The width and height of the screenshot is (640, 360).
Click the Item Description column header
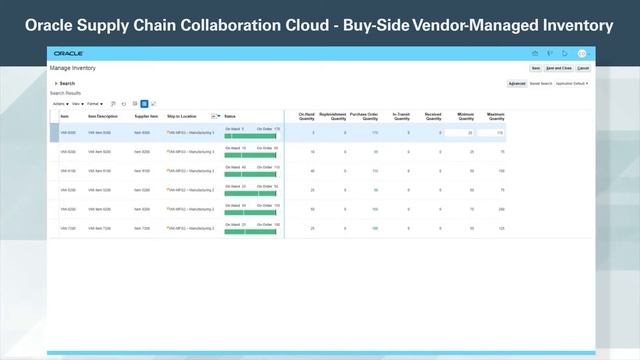click(x=103, y=117)
